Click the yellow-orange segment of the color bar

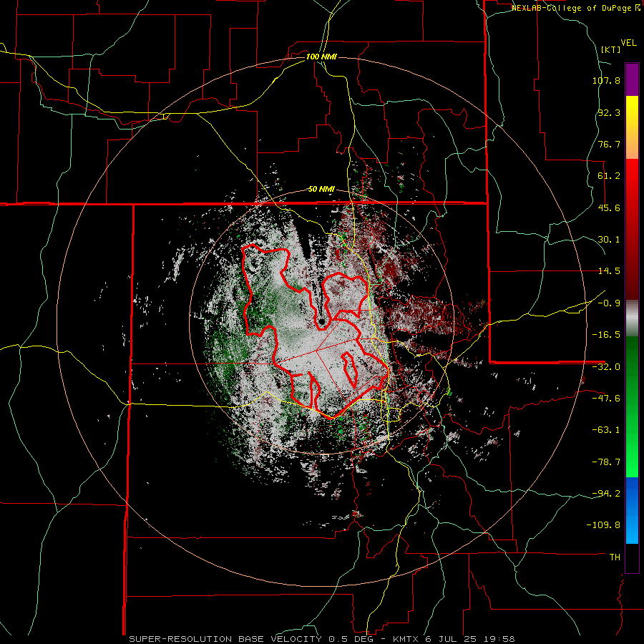pyautogui.click(x=632, y=127)
